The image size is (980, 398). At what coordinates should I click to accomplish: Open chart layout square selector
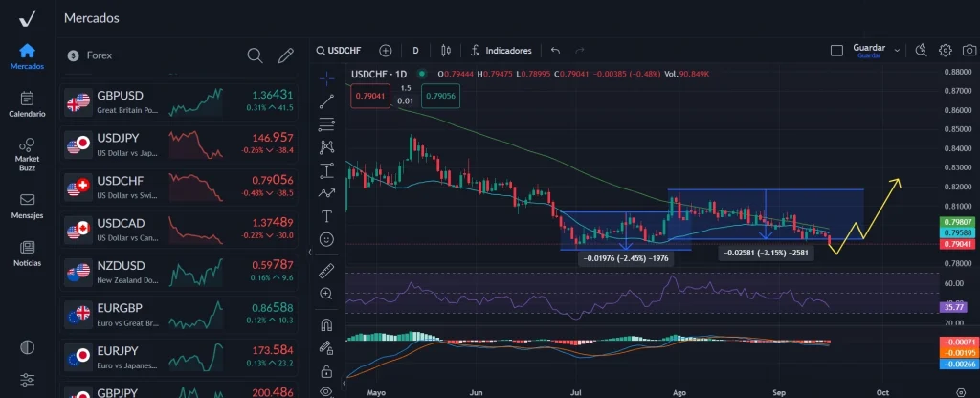pos(836,51)
